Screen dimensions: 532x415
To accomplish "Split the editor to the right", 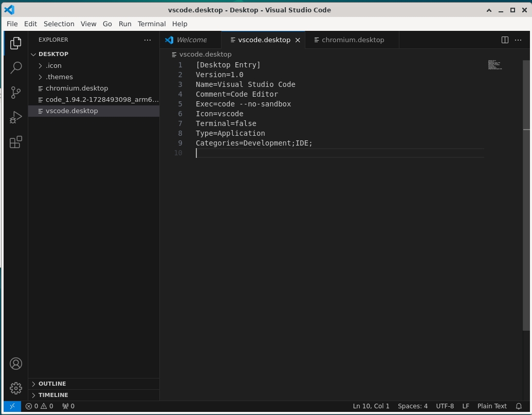I will pyautogui.click(x=505, y=40).
